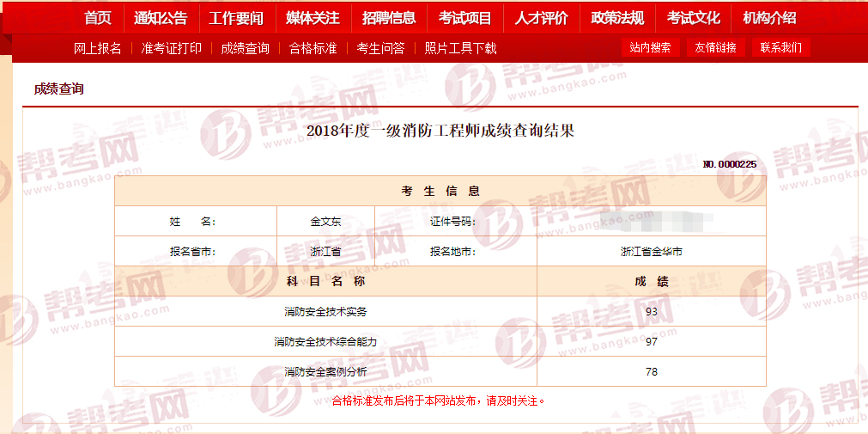The image size is (868, 434).
Task: Open the 工作要闻 section
Action: (236, 18)
